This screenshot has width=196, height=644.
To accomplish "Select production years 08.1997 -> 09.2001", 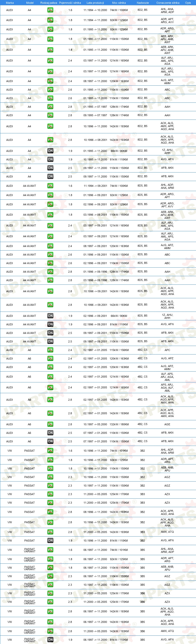I will pos(95,246).
